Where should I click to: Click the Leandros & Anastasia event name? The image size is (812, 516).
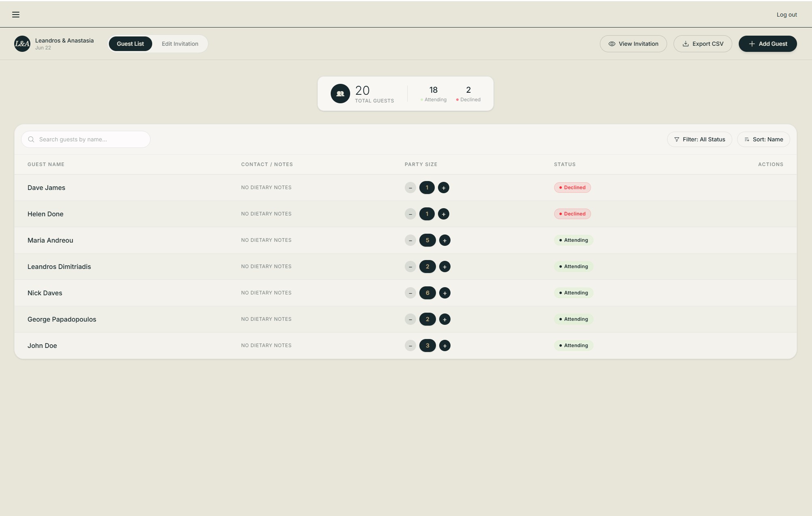coord(64,41)
